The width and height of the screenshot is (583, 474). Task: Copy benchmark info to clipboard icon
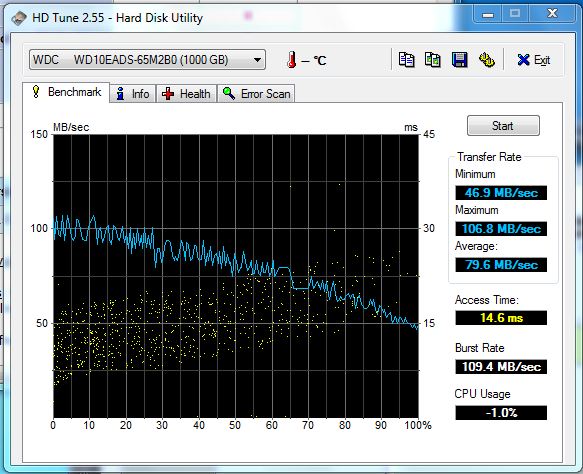click(x=406, y=59)
